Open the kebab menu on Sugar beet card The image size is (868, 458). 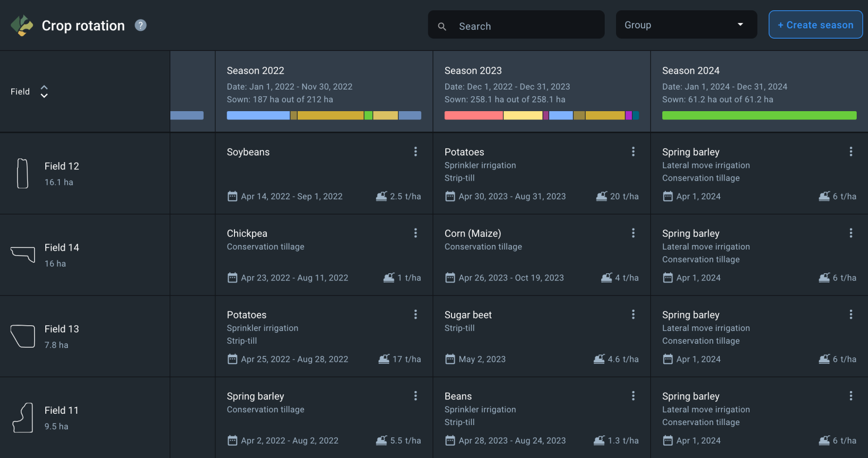tap(633, 314)
